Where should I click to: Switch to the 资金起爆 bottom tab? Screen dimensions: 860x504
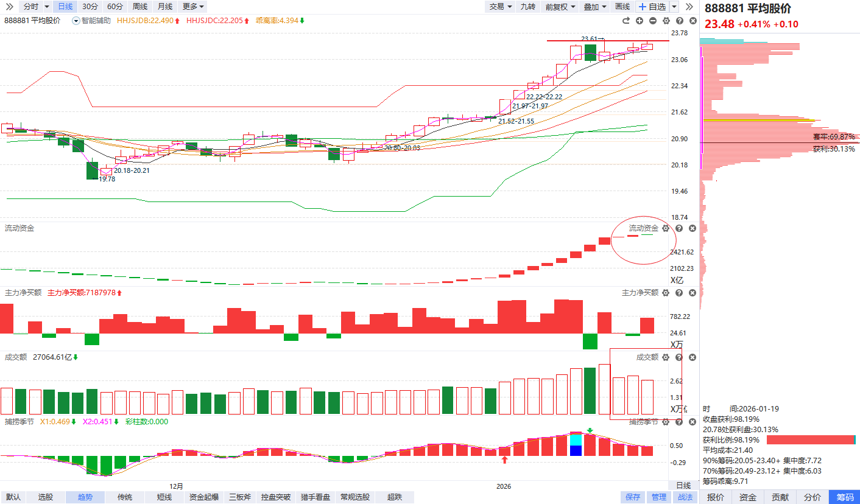[204, 497]
